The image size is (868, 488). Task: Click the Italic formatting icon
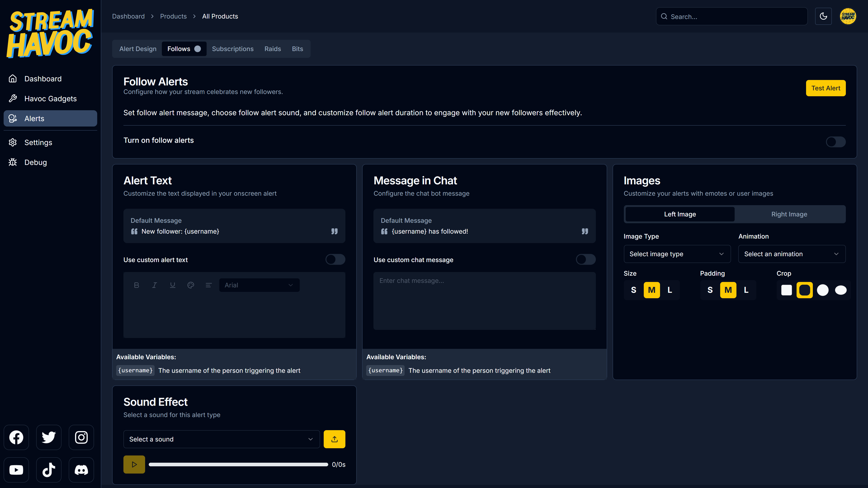pyautogui.click(x=154, y=285)
